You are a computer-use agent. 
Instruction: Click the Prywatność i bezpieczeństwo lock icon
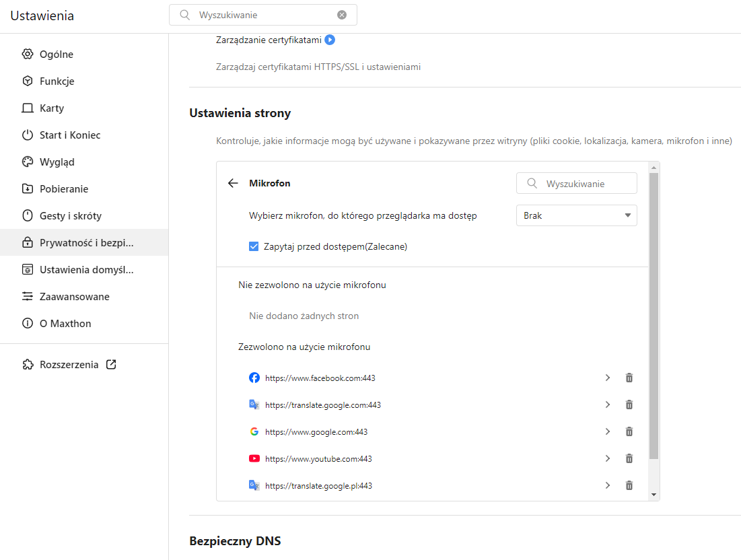tap(28, 242)
